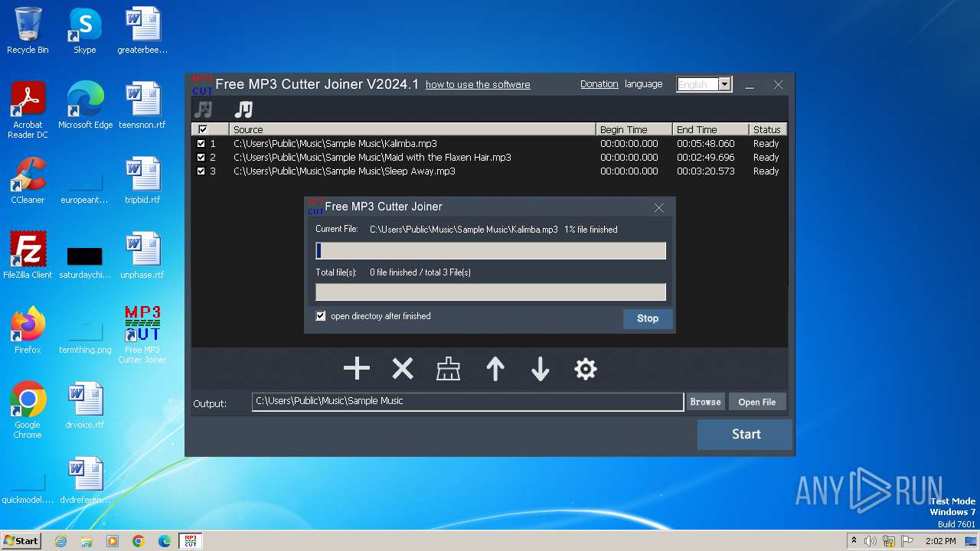Viewport: 980px width, 551px height.
Task: Show hidden system tray icons
Action: click(x=854, y=541)
